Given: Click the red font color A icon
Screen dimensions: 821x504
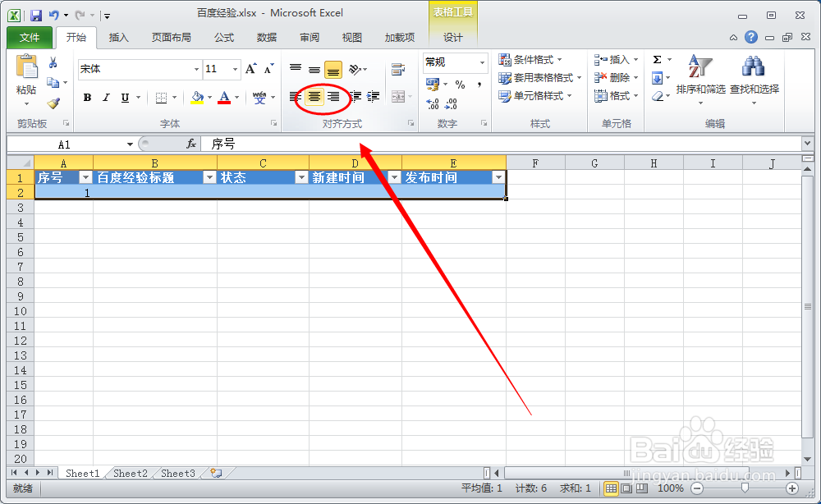Looking at the screenshot, I should coord(224,98).
